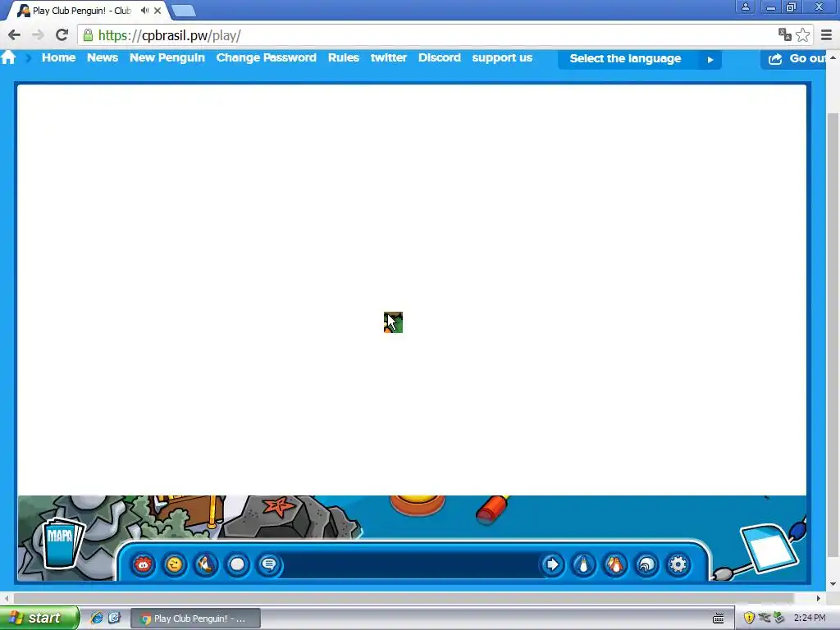Open the Discord link

pos(440,57)
